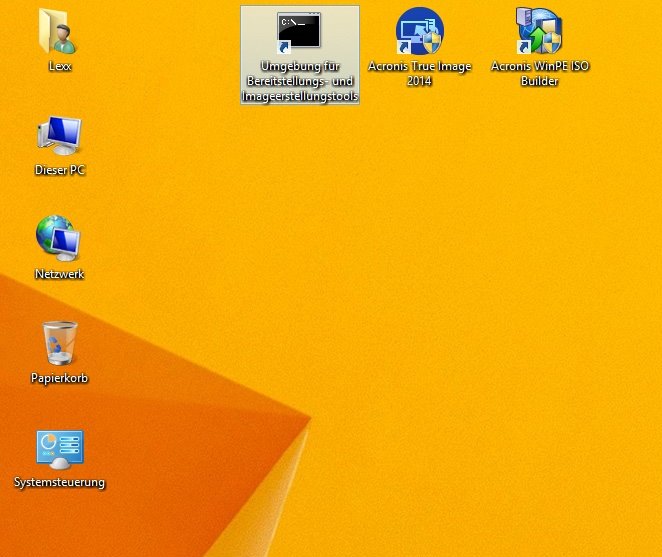
Task: Select the command prompt shortcut for Bereitstellungstools
Action: point(298,33)
